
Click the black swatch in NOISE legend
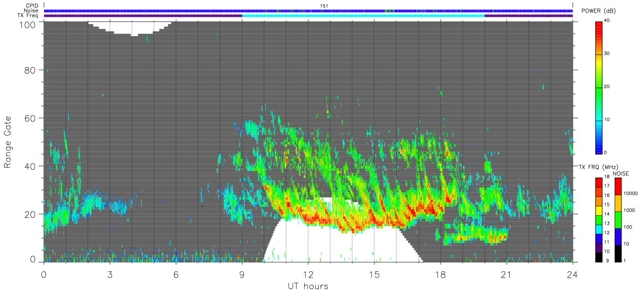point(618,254)
